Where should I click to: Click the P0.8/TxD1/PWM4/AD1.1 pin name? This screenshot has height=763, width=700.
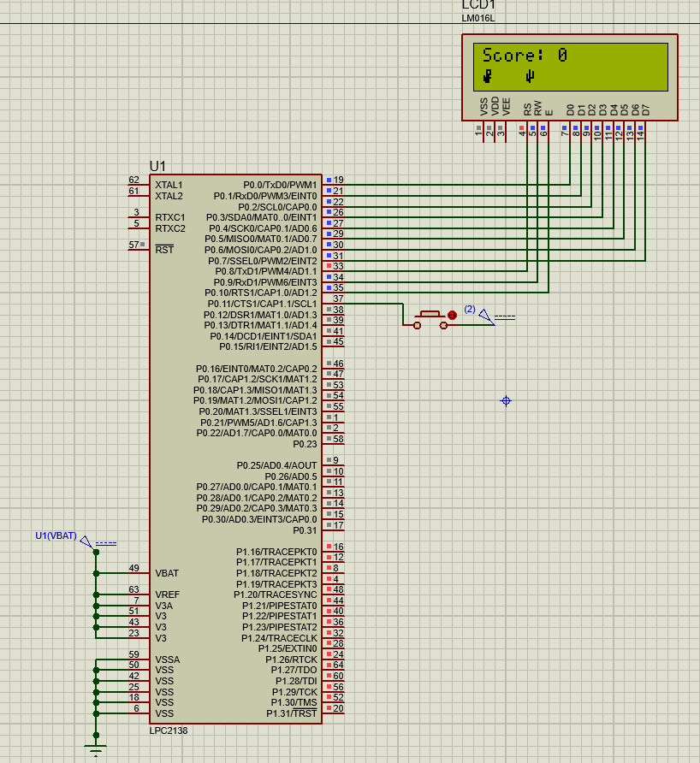click(266, 271)
